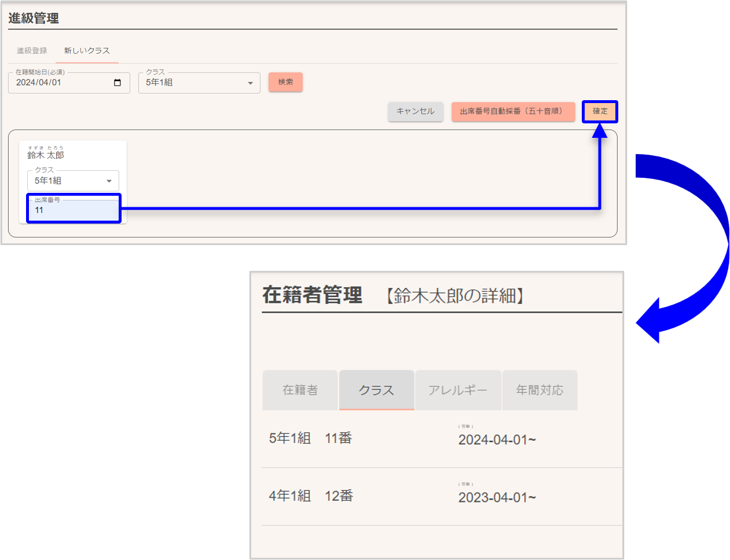Open the 年間対応 tab
Image resolution: width=730 pixels, height=560 pixels.
[540, 390]
